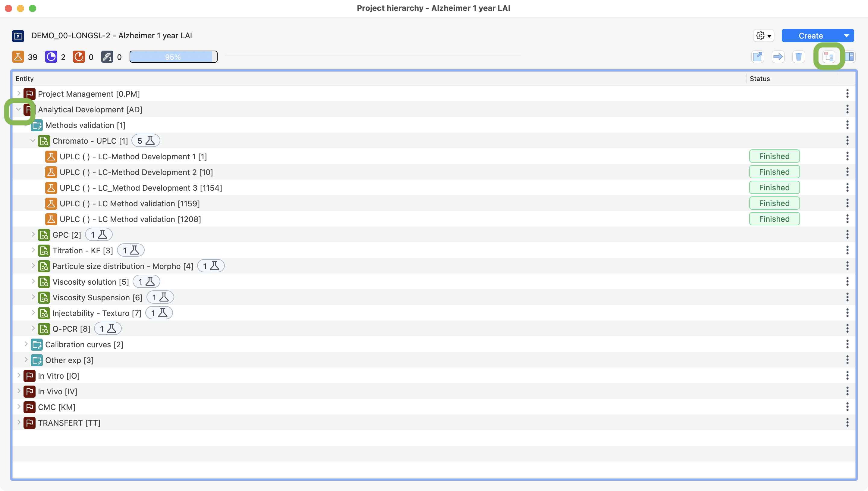
Task: Click the blue move arrow icon
Action: click(778, 57)
